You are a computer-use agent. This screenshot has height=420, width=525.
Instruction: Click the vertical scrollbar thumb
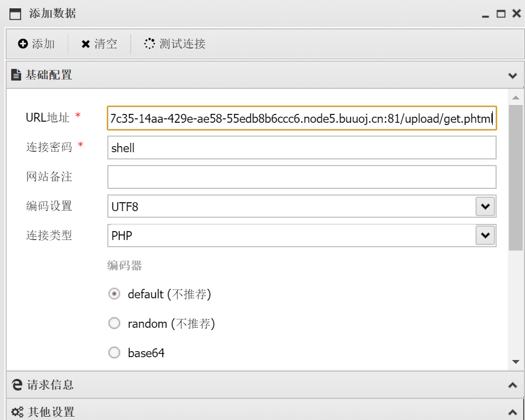click(x=516, y=178)
